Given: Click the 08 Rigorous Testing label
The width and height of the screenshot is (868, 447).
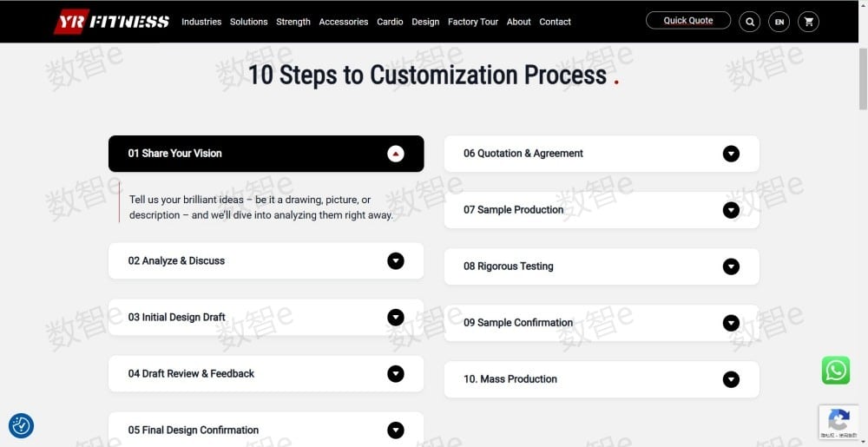Looking at the screenshot, I should (x=508, y=266).
